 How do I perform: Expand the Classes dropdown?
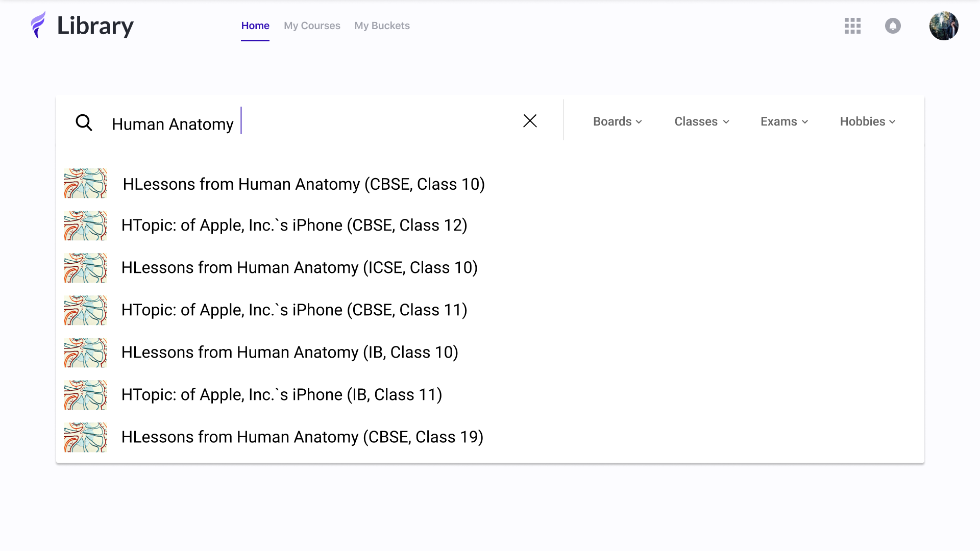(701, 121)
